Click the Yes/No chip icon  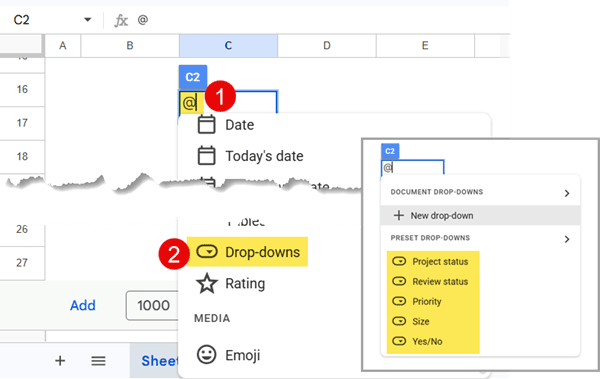(399, 341)
